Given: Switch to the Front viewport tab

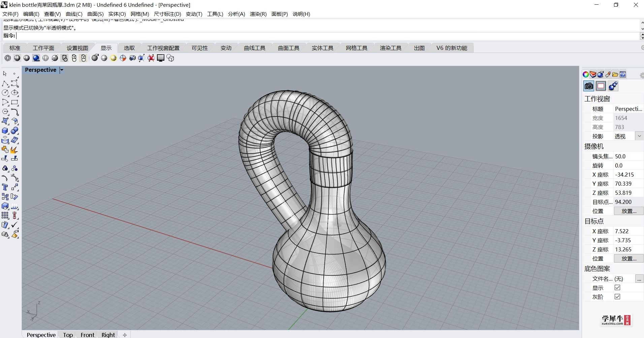Looking at the screenshot, I should (87, 335).
